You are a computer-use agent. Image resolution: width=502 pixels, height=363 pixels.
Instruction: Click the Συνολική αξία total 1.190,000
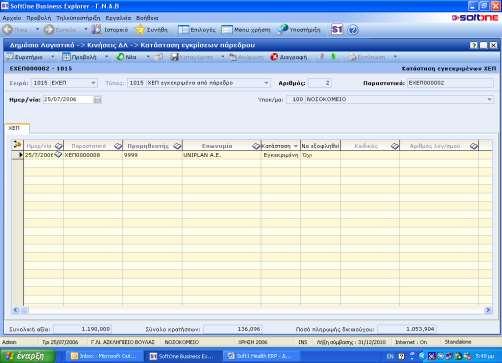point(82,329)
